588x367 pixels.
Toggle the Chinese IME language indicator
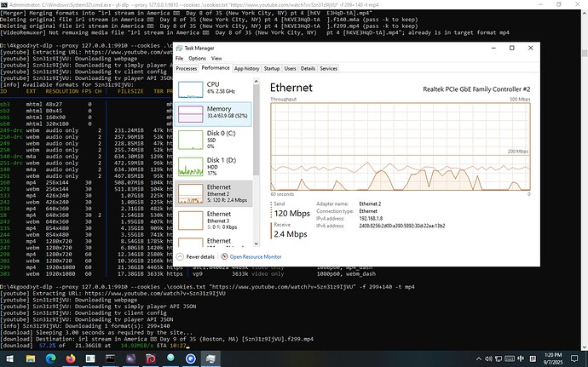pyautogui.click(x=521, y=358)
